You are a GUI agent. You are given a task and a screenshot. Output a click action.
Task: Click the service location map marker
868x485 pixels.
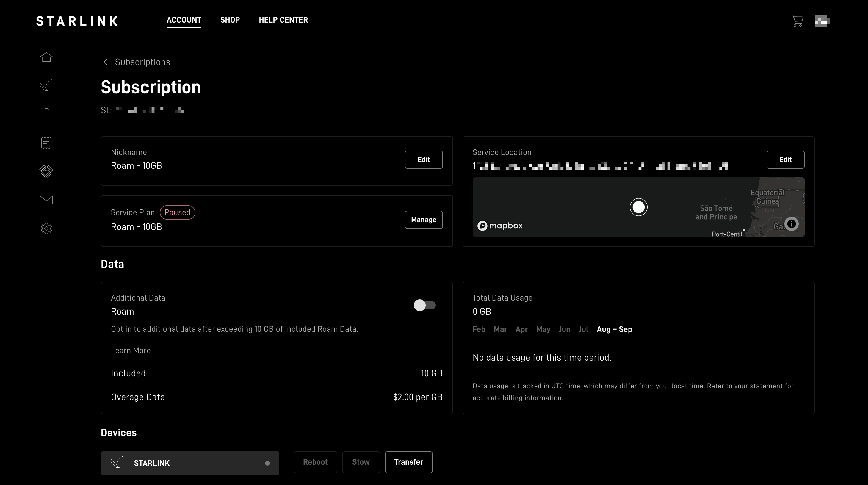point(638,207)
